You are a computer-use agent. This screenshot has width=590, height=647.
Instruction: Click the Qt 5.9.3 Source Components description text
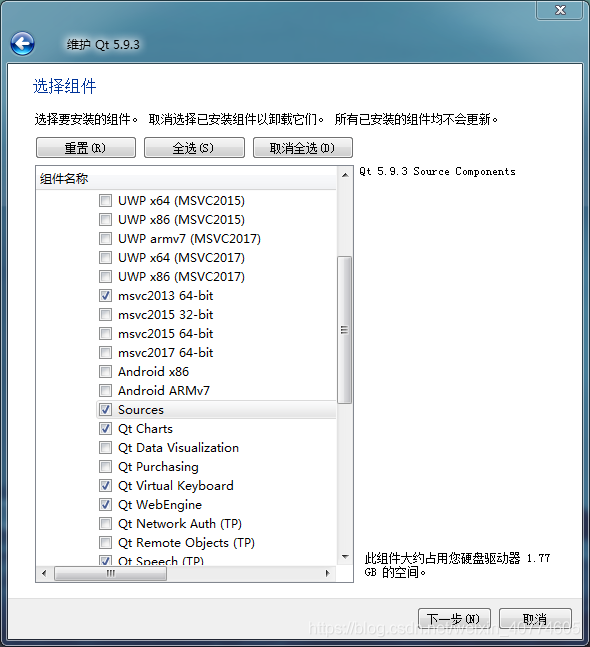pos(437,172)
